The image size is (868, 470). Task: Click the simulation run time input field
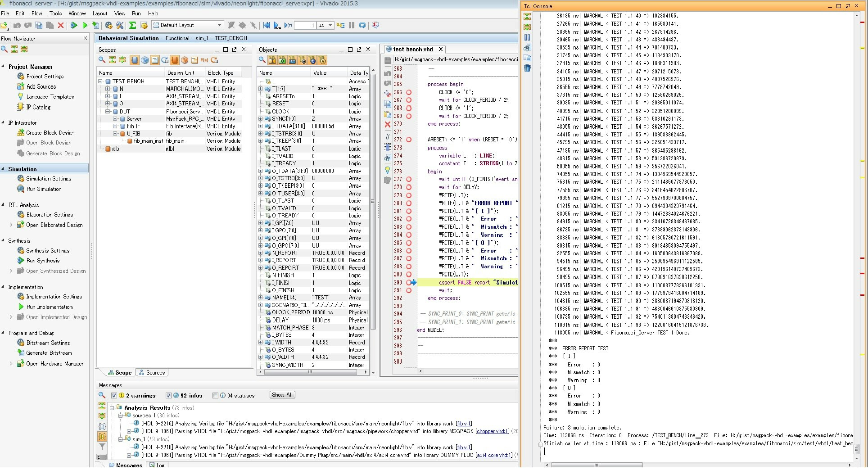tap(304, 25)
